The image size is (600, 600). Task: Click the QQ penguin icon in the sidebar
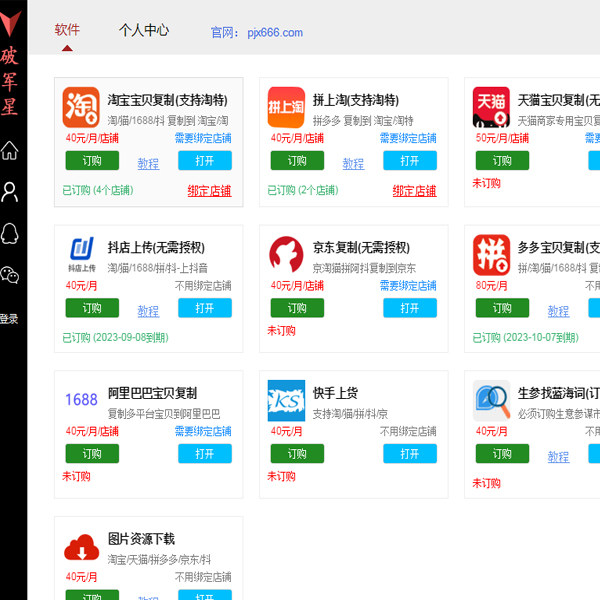(9, 233)
